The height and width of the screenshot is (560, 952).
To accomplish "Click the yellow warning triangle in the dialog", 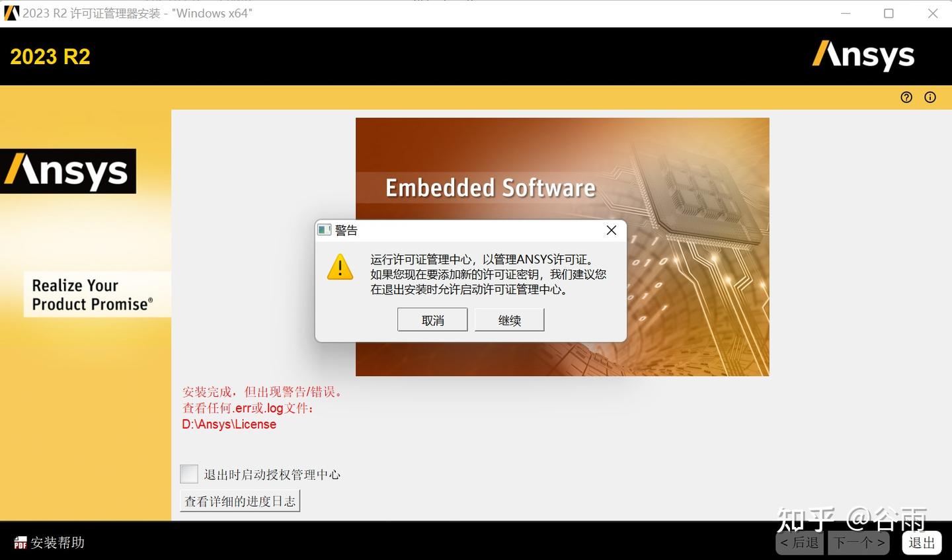I will click(340, 268).
